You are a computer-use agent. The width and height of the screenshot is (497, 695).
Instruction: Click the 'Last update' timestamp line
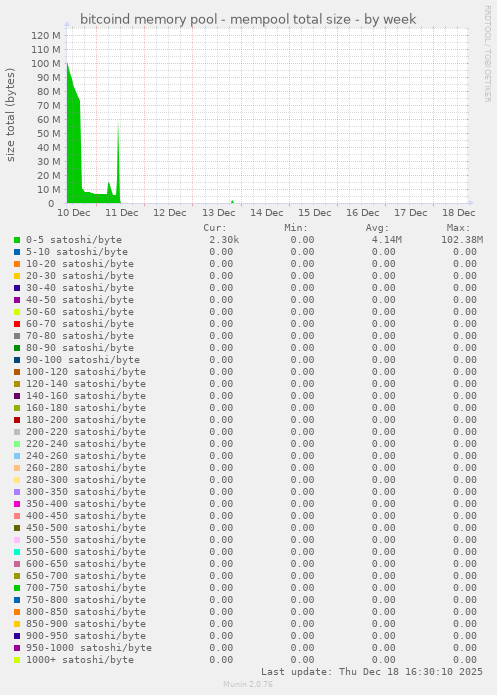coord(372,672)
